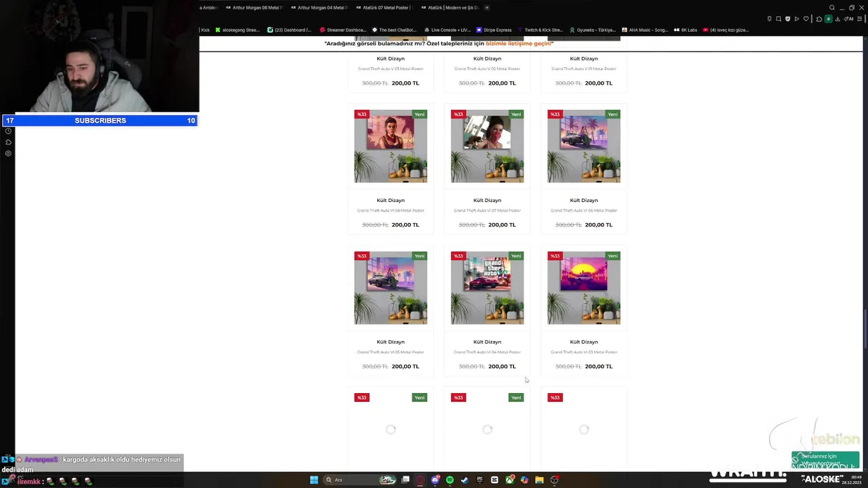Click the 'bizimle iletişime geçin!' link
Image resolution: width=868 pixels, height=488 pixels.
tap(519, 43)
